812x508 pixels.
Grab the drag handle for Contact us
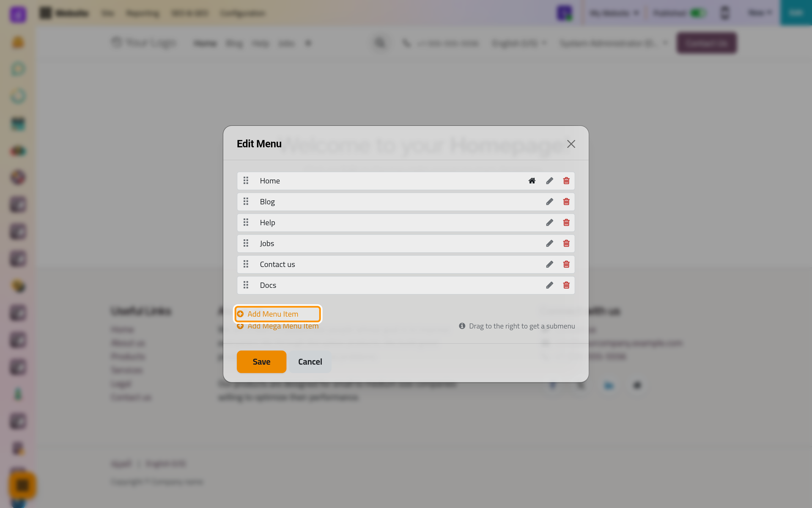246,264
